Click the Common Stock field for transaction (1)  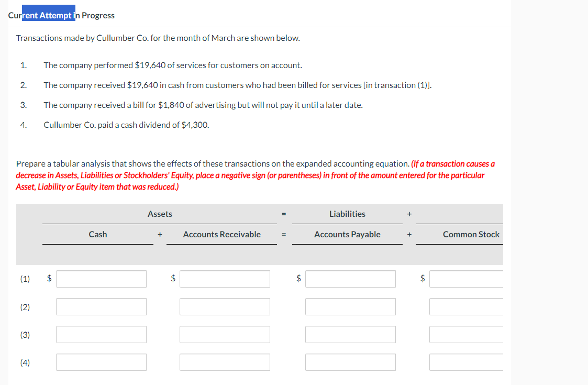[x=466, y=279]
